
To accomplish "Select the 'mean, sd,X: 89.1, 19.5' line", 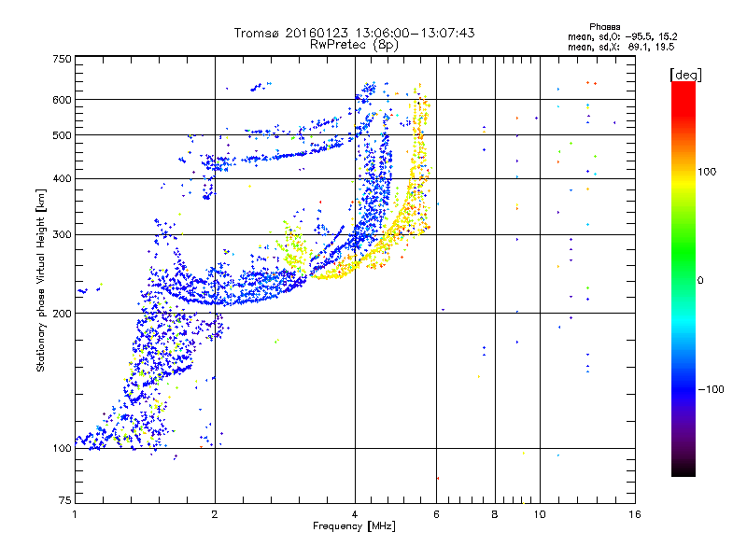I will point(621,47).
